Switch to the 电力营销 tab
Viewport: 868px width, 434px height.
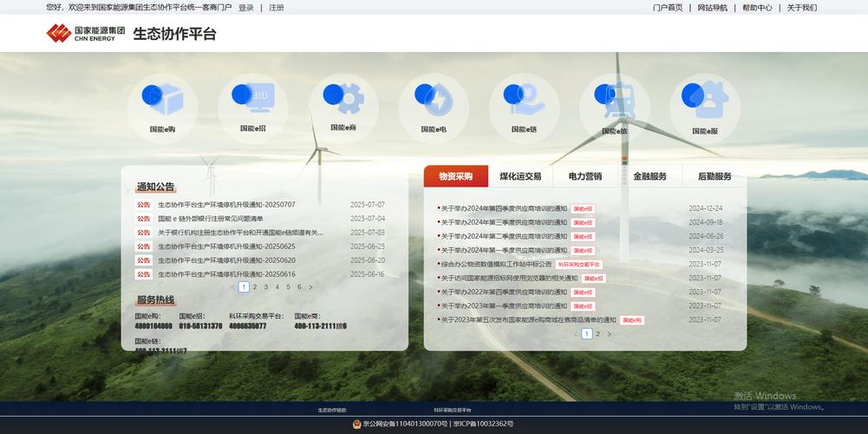585,176
